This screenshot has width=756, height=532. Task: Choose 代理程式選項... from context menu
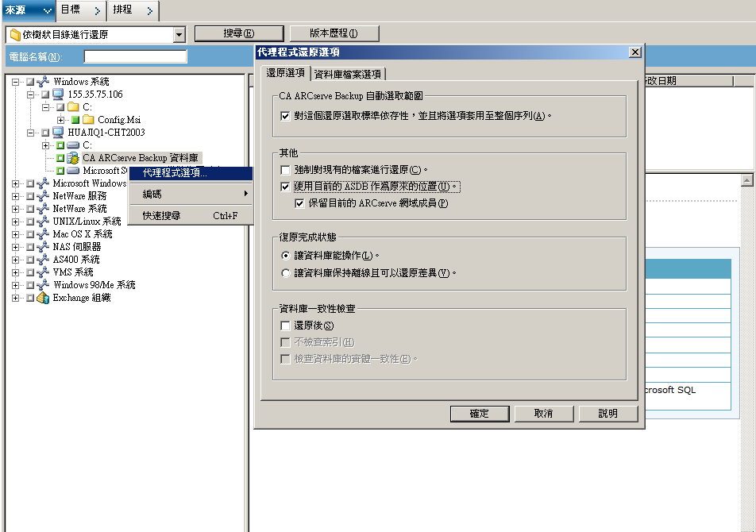tap(191, 173)
